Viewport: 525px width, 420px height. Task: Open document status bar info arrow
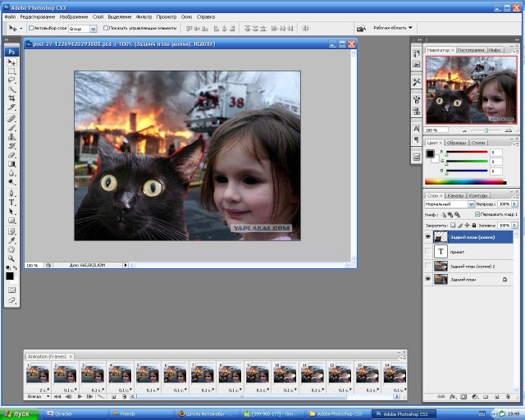click(126, 265)
